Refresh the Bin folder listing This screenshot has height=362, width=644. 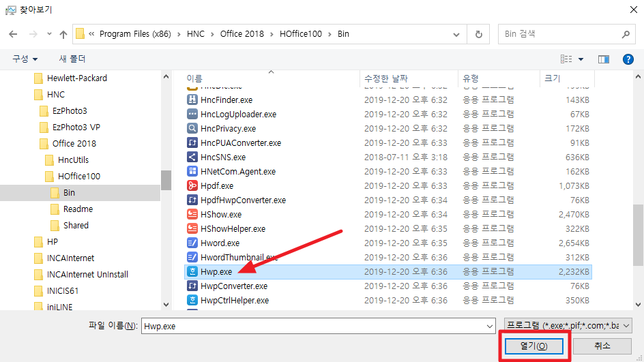(x=478, y=35)
